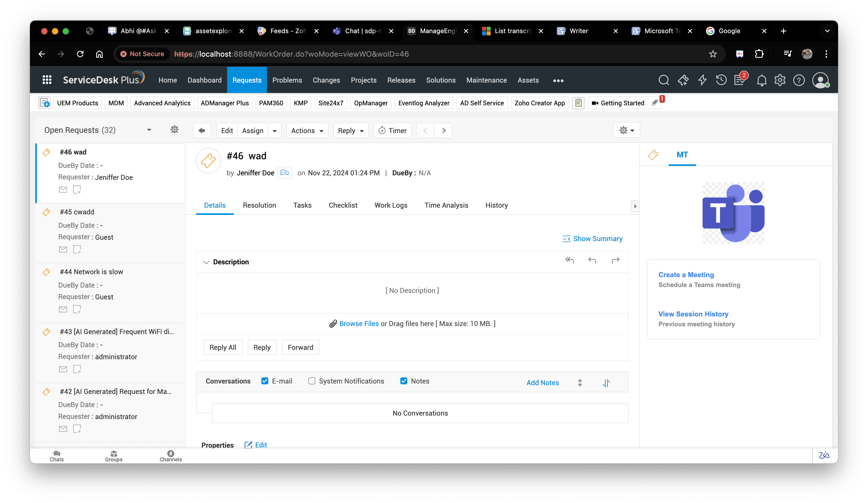Viewport: 868px width, 503px height.
Task: Switch to the Work Logs tab
Action: pyautogui.click(x=391, y=205)
